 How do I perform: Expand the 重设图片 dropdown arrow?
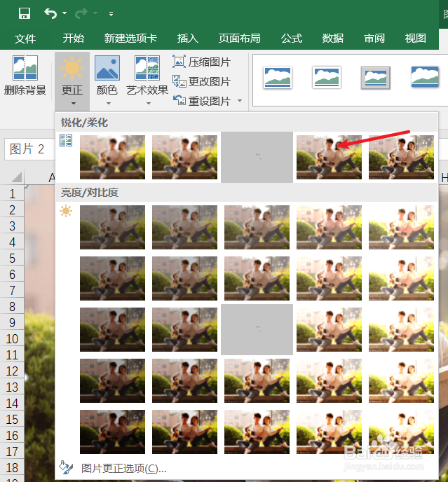pyautogui.click(x=240, y=100)
